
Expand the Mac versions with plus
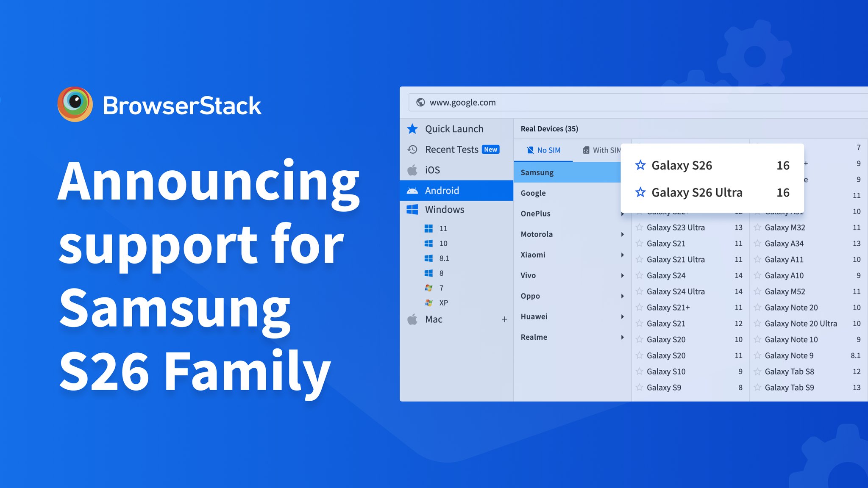tap(504, 319)
